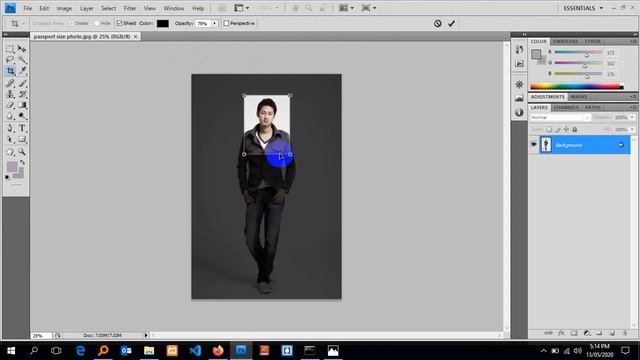This screenshot has width=640, height=360.
Task: Open the layer Opacity dropdown arrow
Action: click(632, 117)
